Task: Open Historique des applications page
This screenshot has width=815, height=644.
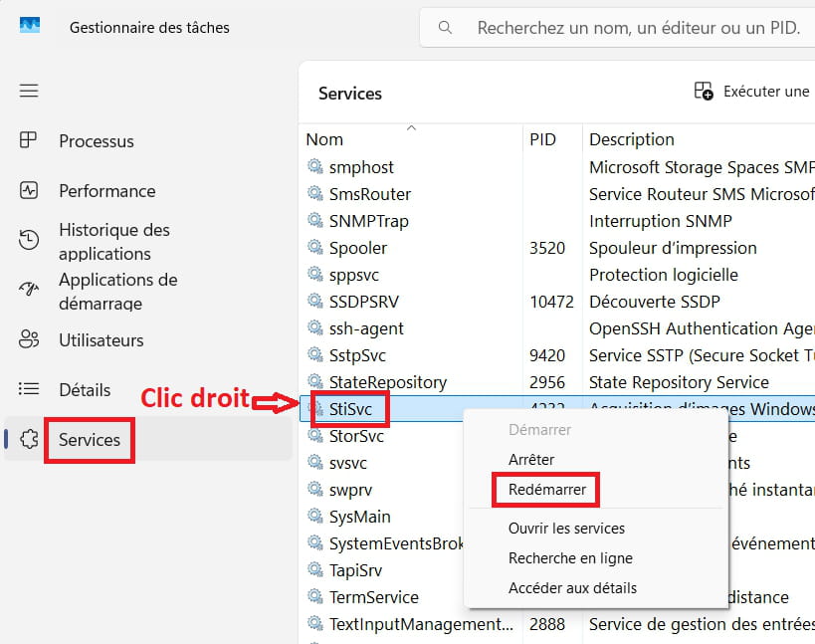Action: (114, 242)
